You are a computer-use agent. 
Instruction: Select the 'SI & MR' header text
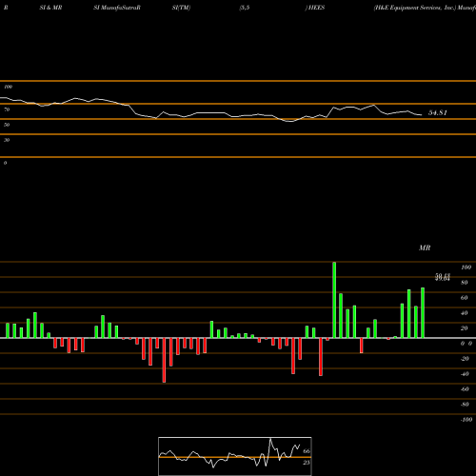pos(50,8)
